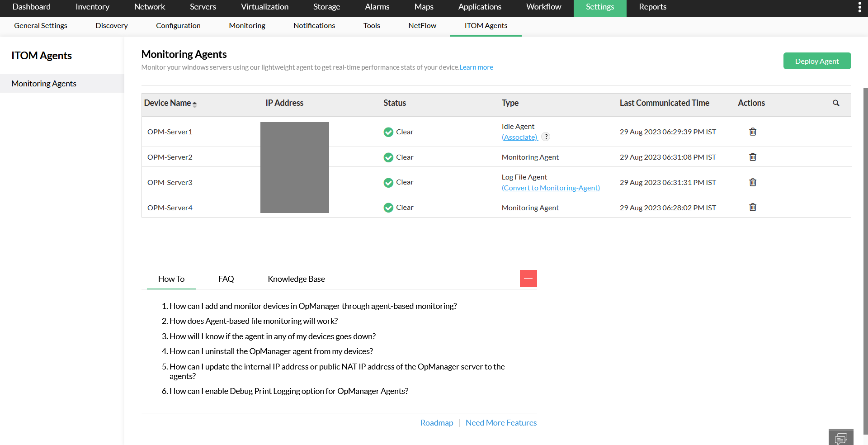Open the Applications menu
Image resolution: width=868 pixels, height=445 pixels.
click(480, 7)
